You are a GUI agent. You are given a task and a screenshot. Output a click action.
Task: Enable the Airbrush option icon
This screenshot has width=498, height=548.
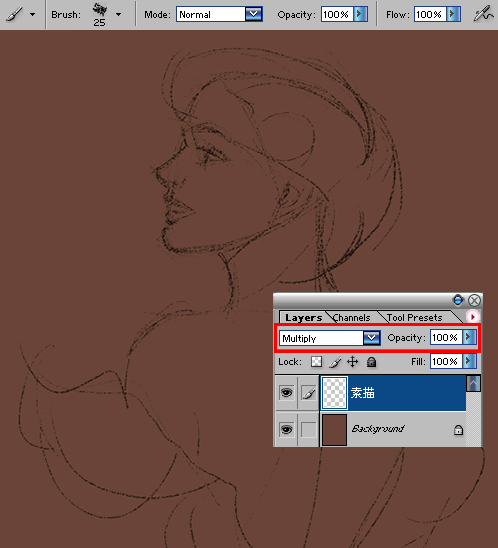[x=484, y=14]
